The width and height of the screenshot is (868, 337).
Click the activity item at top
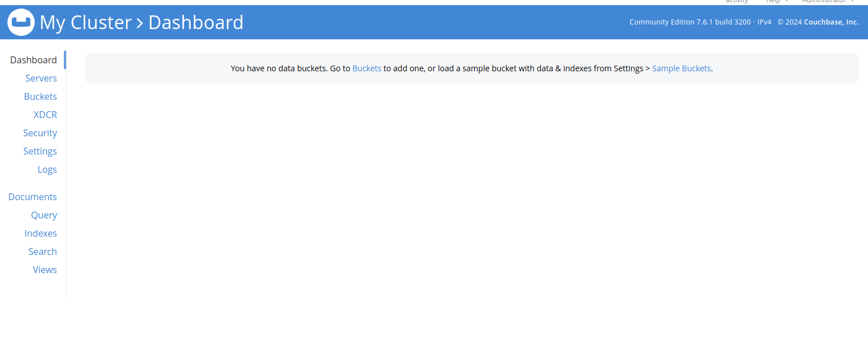[737, 2]
